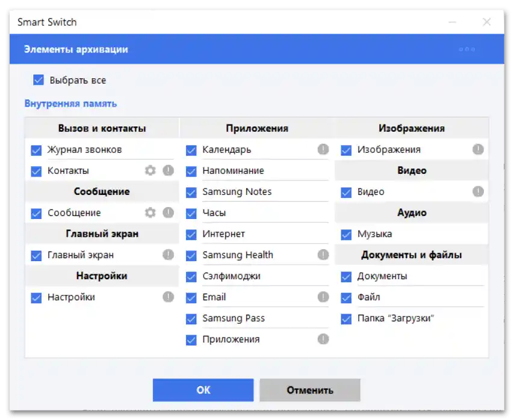Open settings gear for Контакты
The width and height of the screenshot is (514, 420).
(x=150, y=170)
